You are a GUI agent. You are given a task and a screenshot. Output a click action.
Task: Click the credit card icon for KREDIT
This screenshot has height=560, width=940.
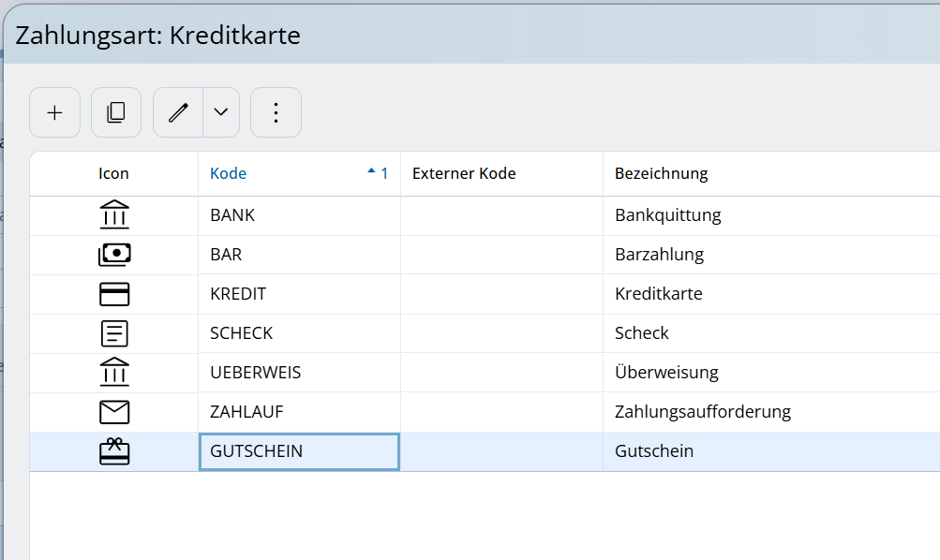pyautogui.click(x=114, y=294)
